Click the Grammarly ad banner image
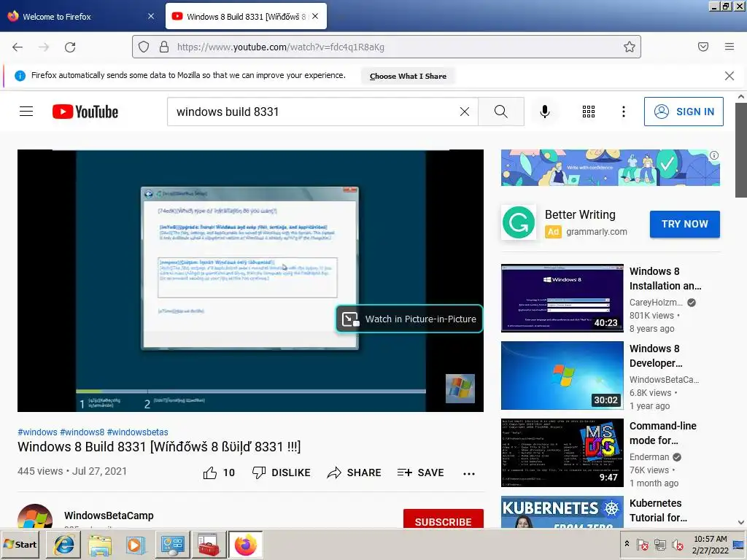 (611, 168)
